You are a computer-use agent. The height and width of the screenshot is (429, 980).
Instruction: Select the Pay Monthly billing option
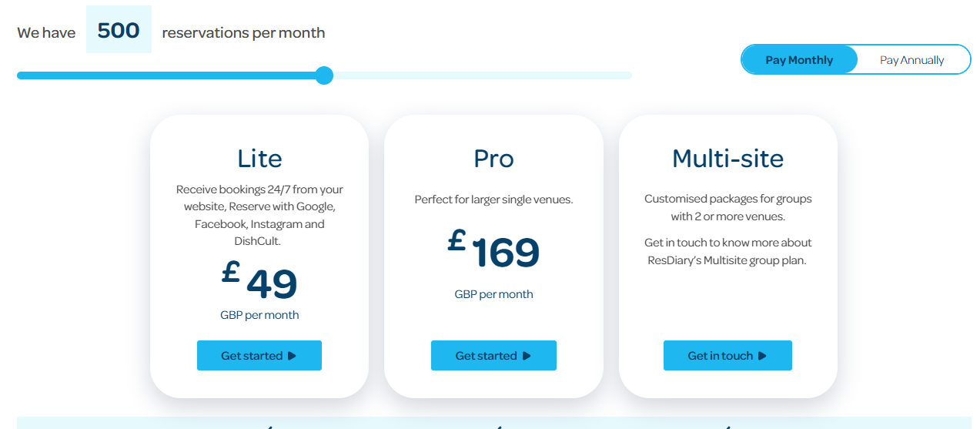799,59
